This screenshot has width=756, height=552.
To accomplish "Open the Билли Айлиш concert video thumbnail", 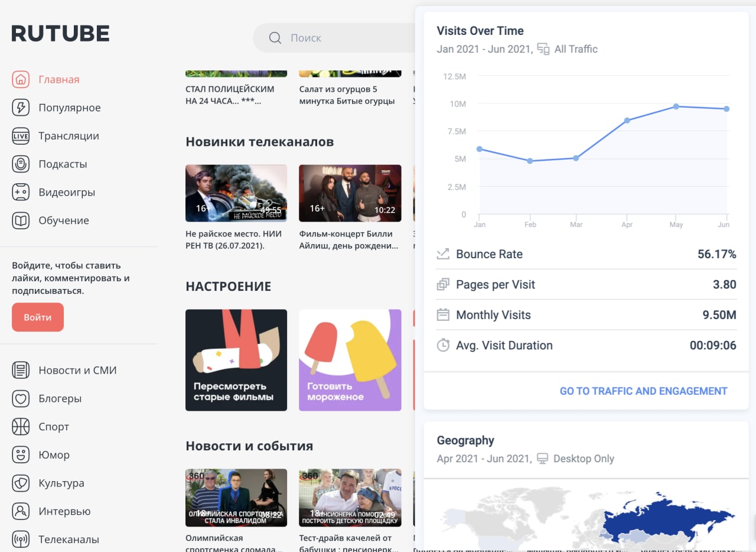I will 350,193.
